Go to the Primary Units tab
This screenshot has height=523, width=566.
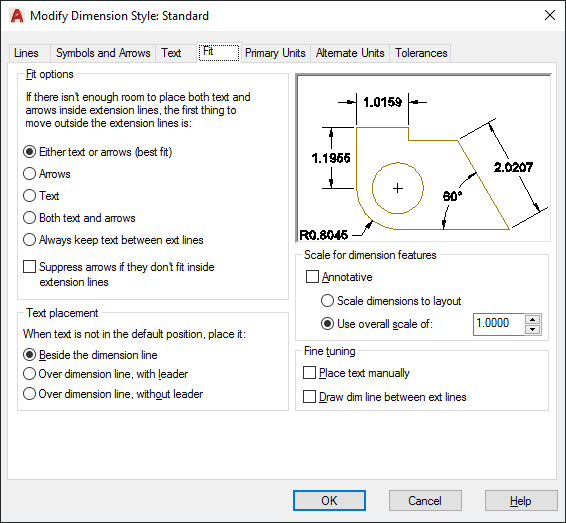click(x=275, y=53)
